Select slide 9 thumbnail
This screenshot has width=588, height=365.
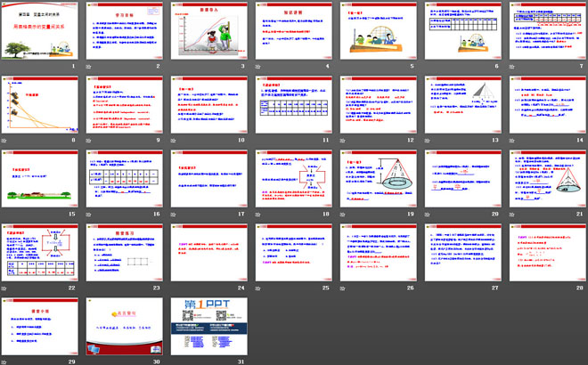click(x=125, y=105)
